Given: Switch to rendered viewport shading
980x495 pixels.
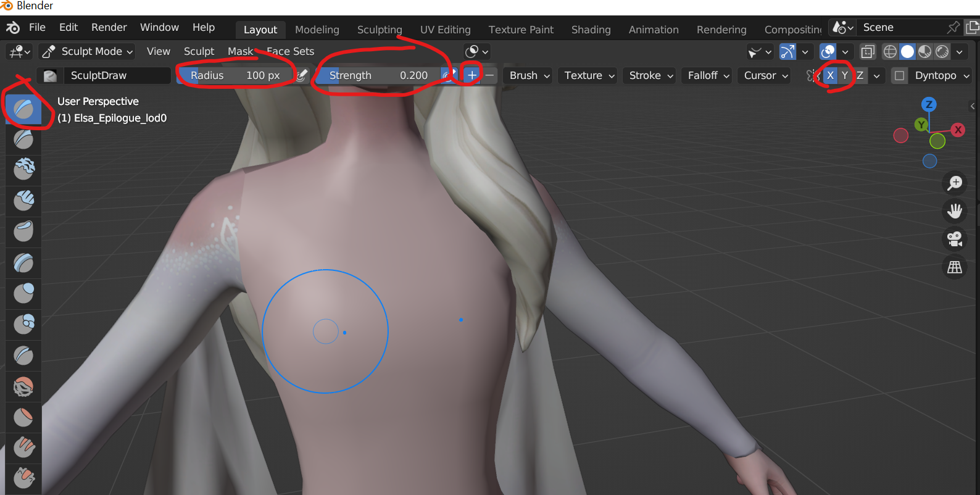Looking at the screenshot, I should tap(942, 52).
